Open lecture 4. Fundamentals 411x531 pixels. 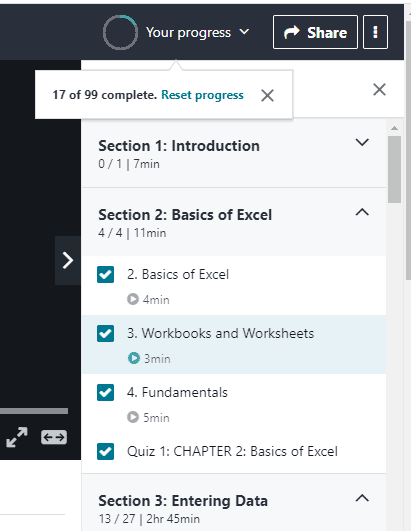click(177, 392)
